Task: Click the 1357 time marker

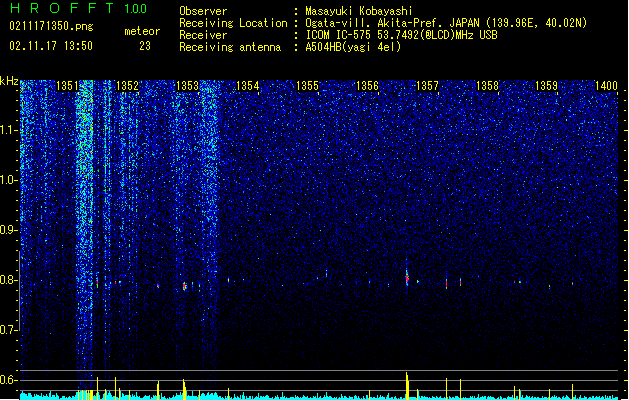Action: (x=428, y=86)
